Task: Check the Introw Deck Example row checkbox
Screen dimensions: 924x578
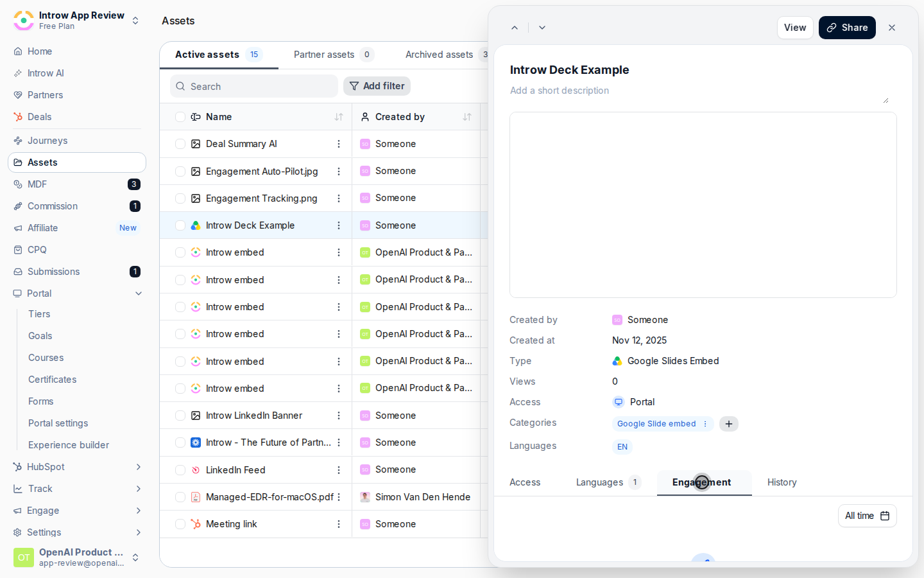Action: (180, 225)
